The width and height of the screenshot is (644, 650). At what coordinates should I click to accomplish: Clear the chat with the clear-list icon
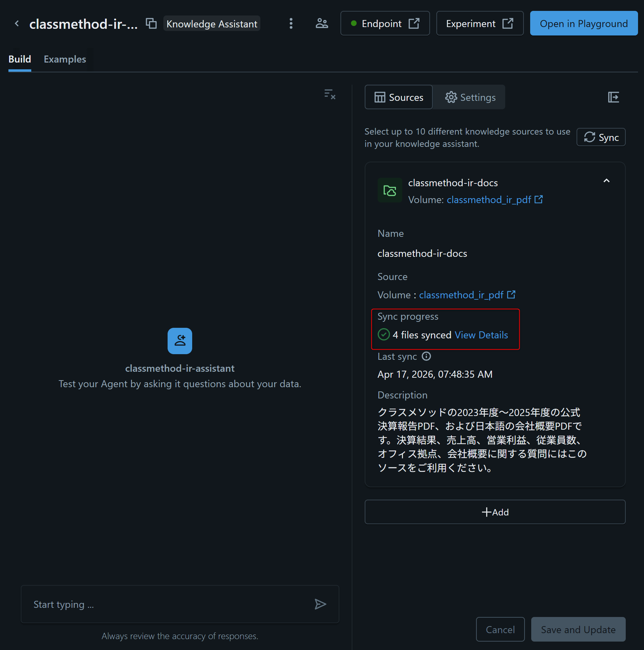pos(330,94)
